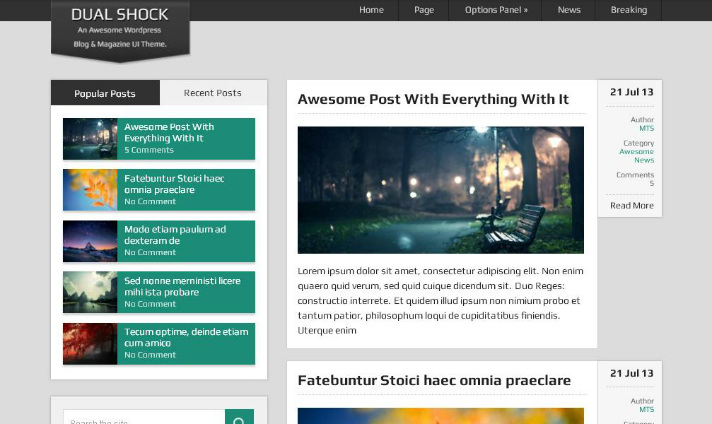The image size is (712, 424).
Task: Open sidebar link Awesome Post With Everything With It
Action: pos(169,133)
